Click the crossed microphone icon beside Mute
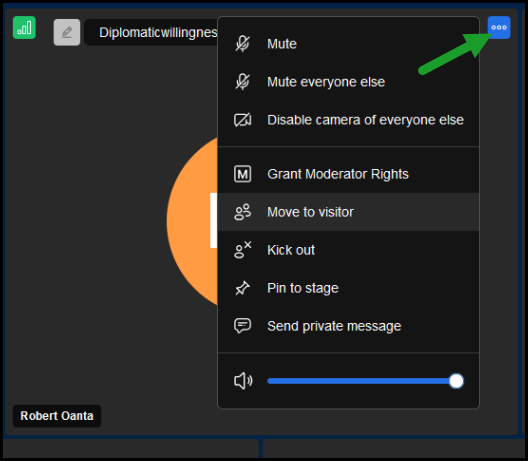Viewport: 528px width, 461px height. (x=242, y=44)
